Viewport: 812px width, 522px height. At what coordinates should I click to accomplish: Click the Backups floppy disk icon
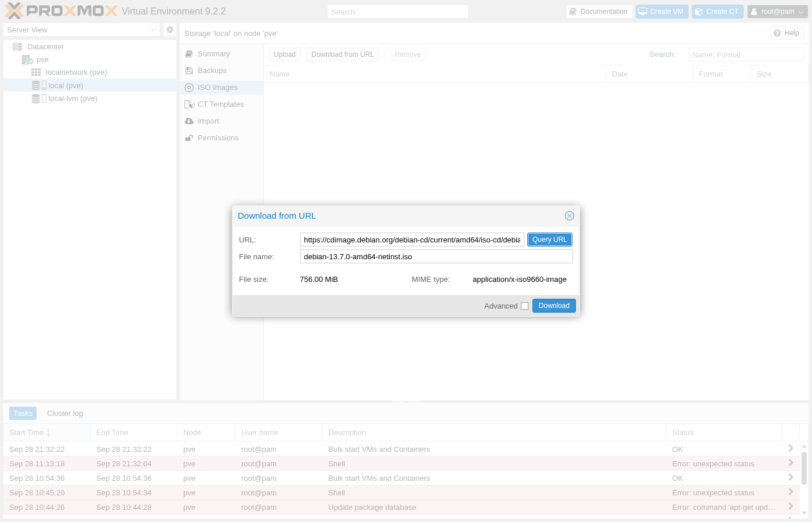coord(189,71)
